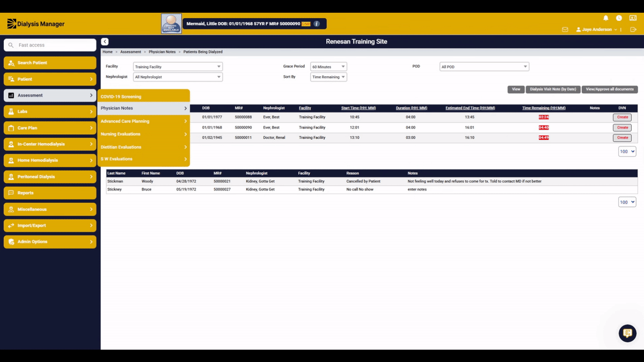Click Dialysis Visit Note (by Date) button
This screenshot has height=362, width=644.
(553, 90)
